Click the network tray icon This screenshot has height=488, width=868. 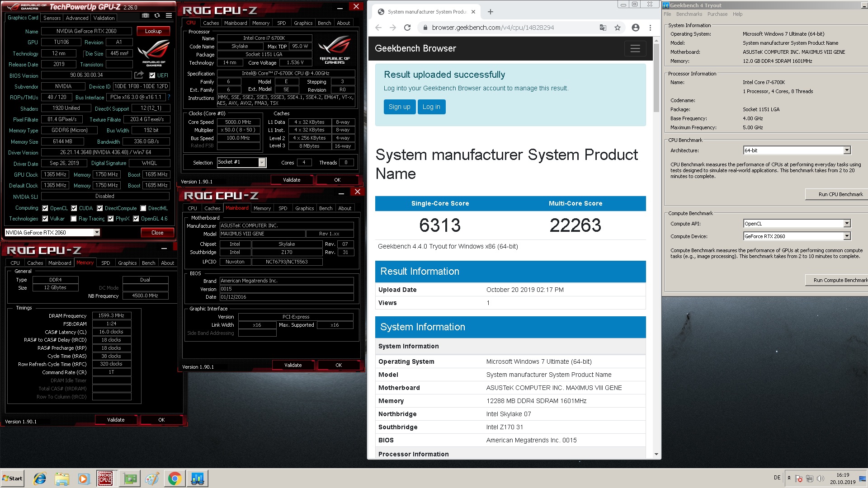click(x=810, y=479)
